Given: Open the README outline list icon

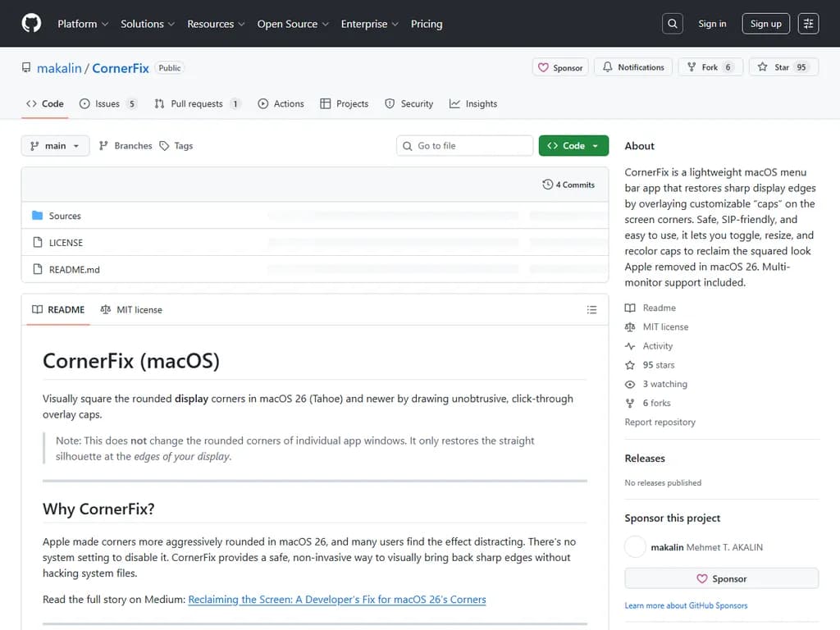Looking at the screenshot, I should [x=591, y=310].
